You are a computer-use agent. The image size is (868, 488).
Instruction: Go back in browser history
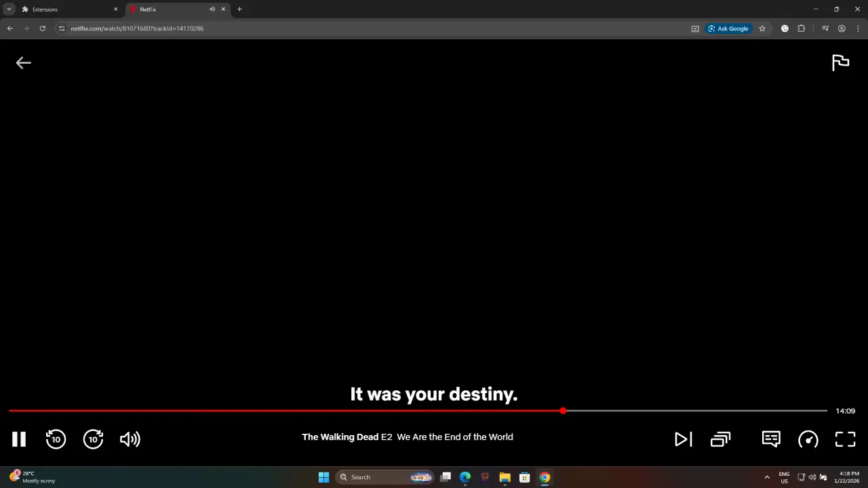9,28
